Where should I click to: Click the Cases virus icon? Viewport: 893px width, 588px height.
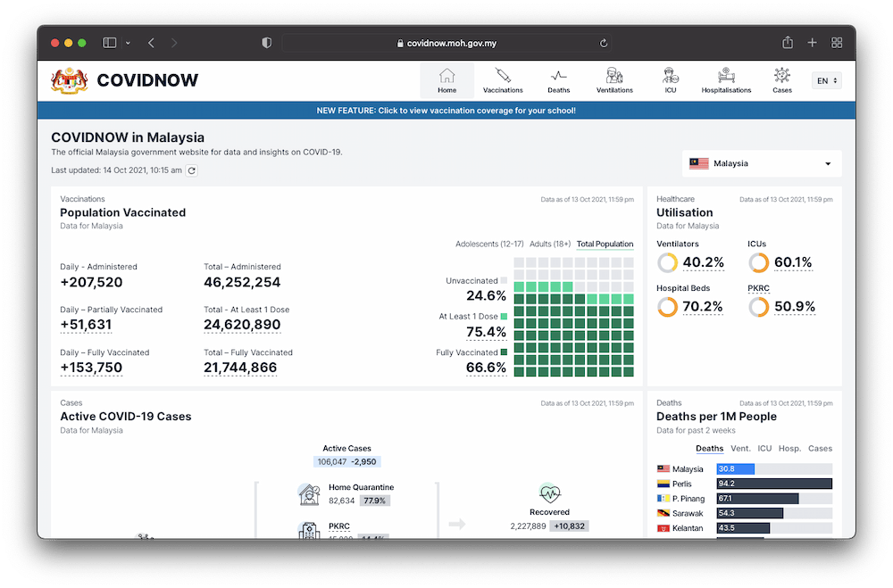point(782,75)
